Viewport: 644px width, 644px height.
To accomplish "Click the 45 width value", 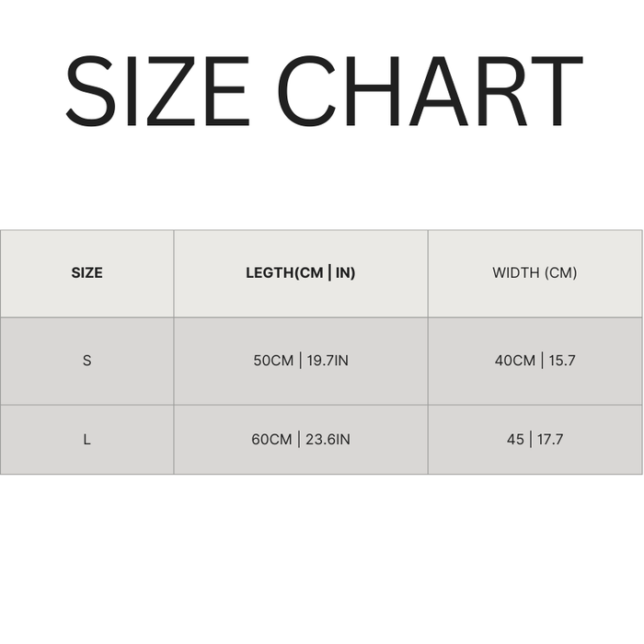I will 515,440.
